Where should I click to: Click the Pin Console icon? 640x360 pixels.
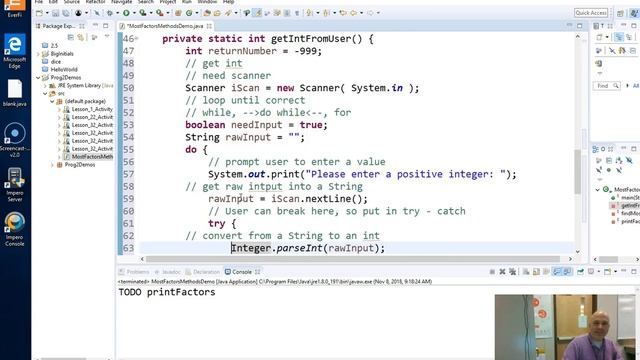[580, 272]
